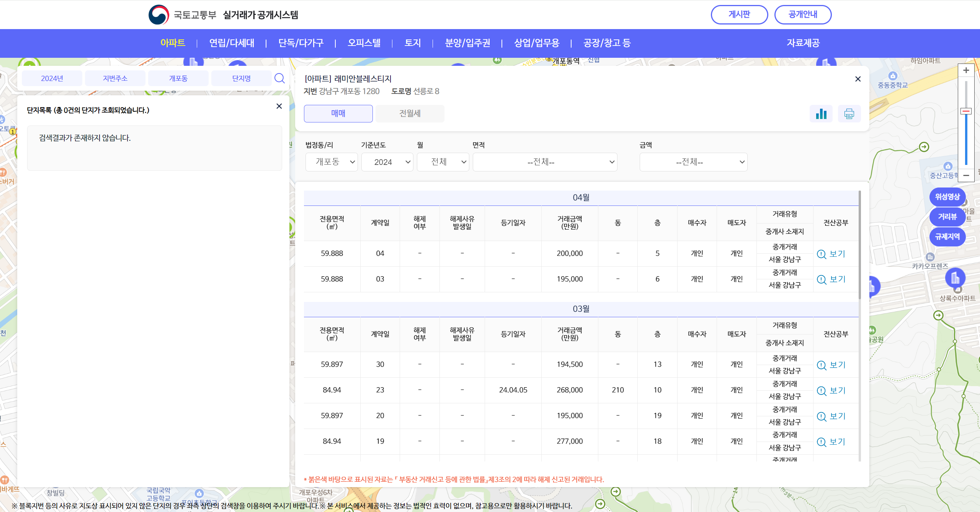The height and width of the screenshot is (512, 980).
Task: Close the 단지목록 panel
Action: point(279,106)
